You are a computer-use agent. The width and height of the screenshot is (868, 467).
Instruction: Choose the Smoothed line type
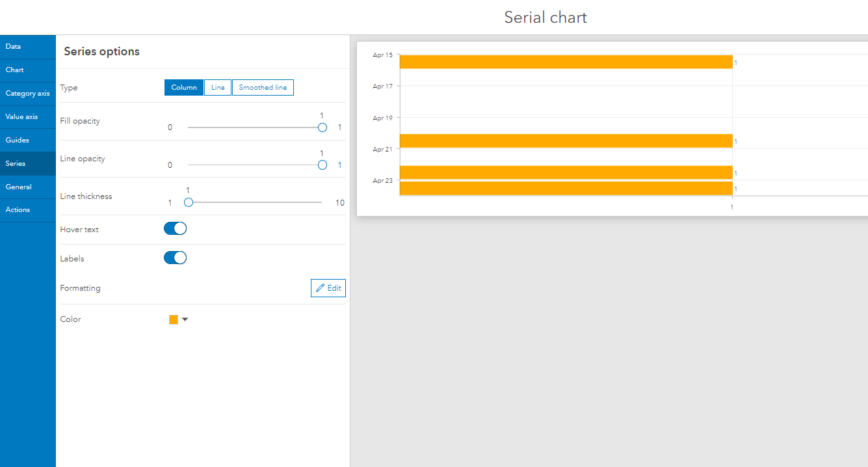coord(262,87)
